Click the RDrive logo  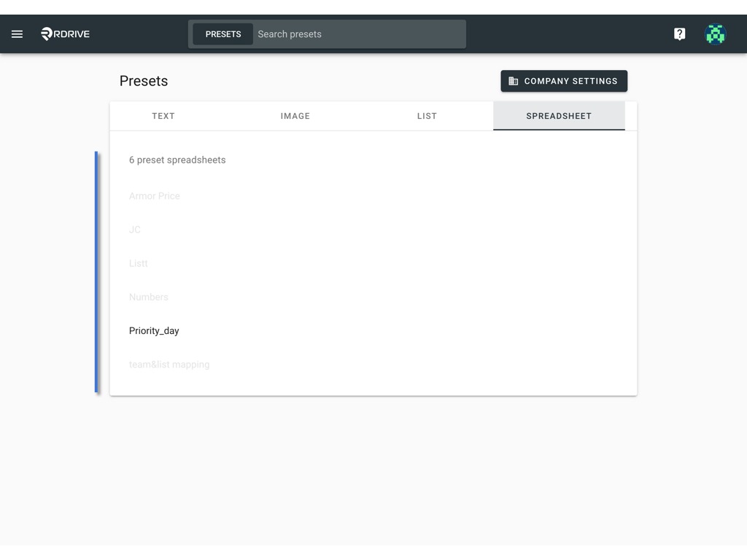click(65, 34)
